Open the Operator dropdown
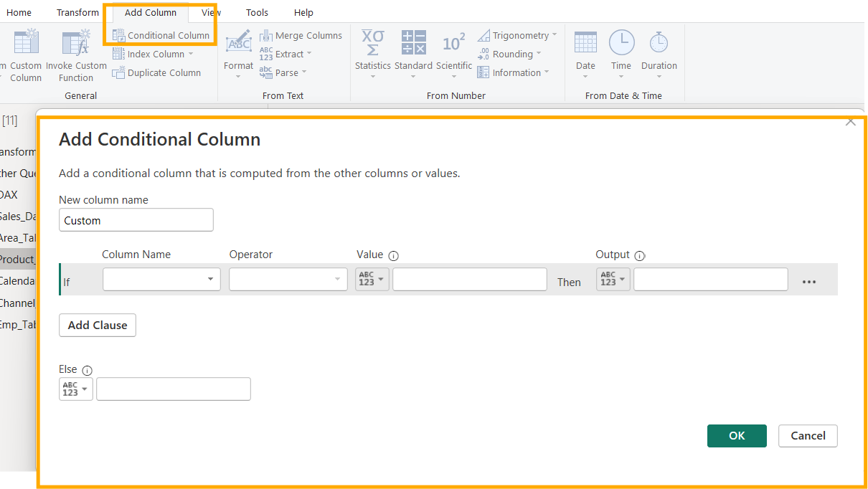 point(288,280)
